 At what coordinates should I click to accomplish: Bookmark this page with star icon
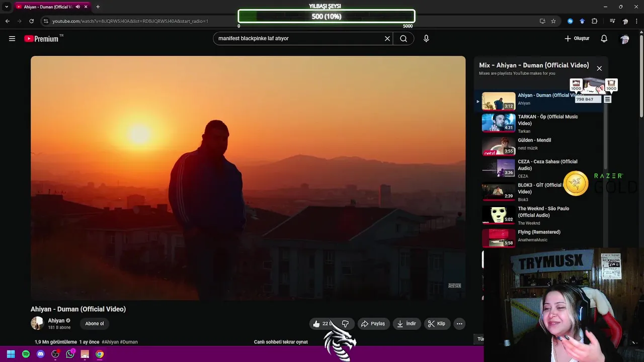[553, 21]
